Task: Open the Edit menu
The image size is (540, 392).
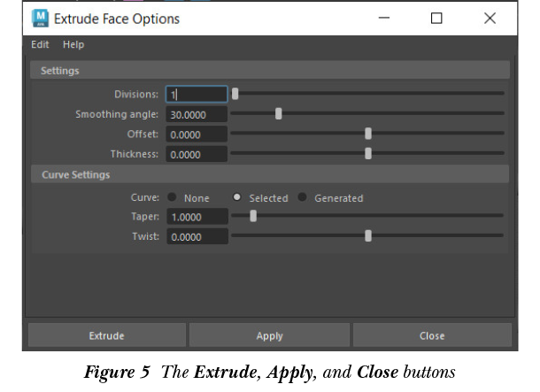Action: click(40, 44)
